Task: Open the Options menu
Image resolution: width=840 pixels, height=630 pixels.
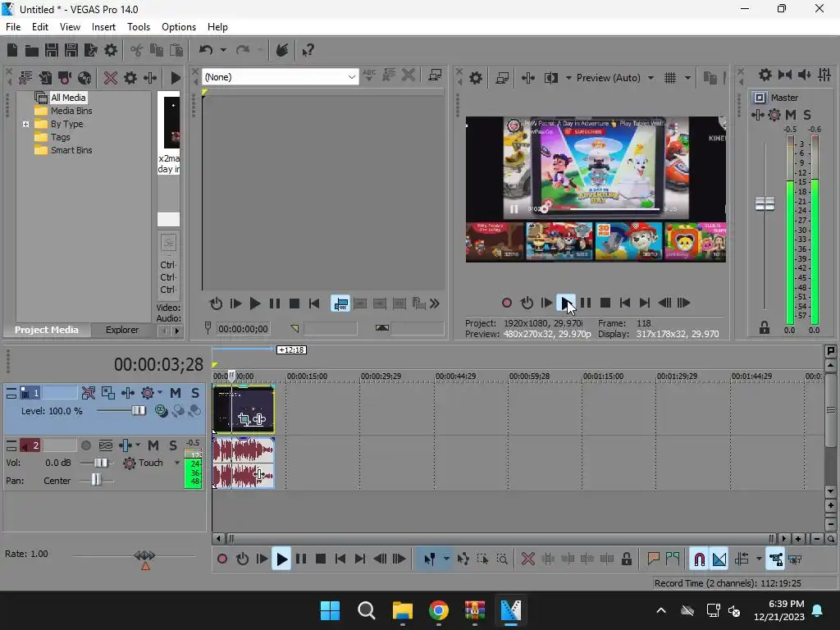Action: (178, 27)
